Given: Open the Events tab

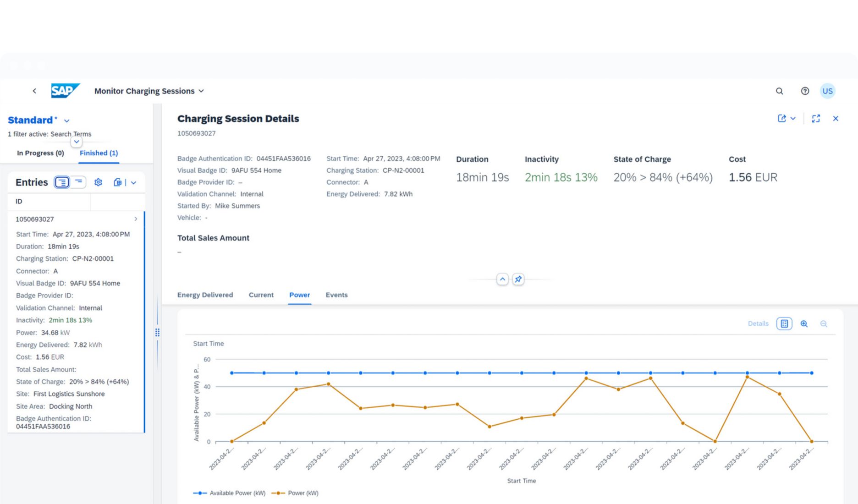Looking at the screenshot, I should point(336,295).
